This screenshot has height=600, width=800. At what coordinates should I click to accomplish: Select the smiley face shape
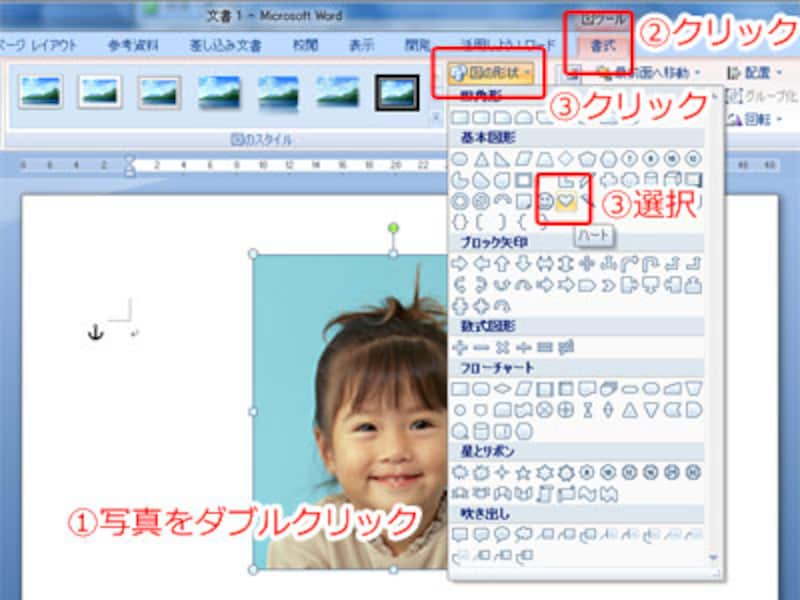click(x=544, y=201)
